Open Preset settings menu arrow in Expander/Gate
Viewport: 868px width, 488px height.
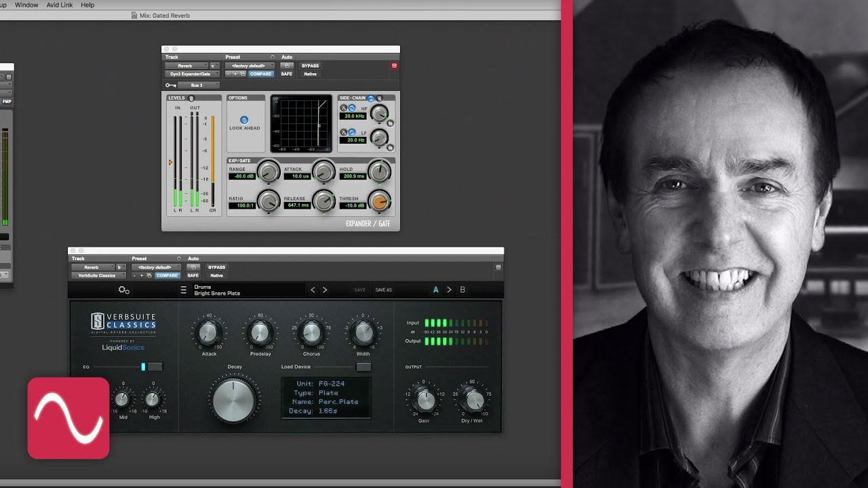(273, 57)
